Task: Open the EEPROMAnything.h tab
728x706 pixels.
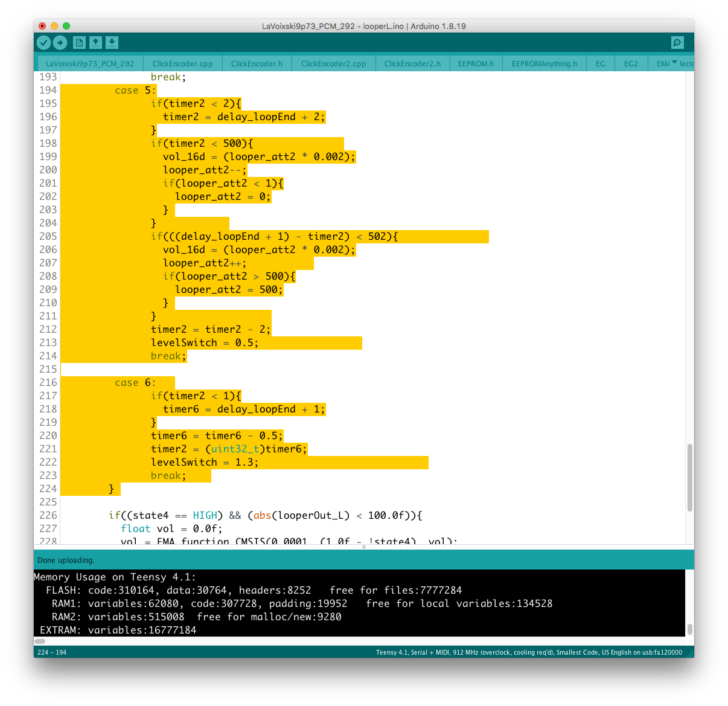Action: (544, 63)
